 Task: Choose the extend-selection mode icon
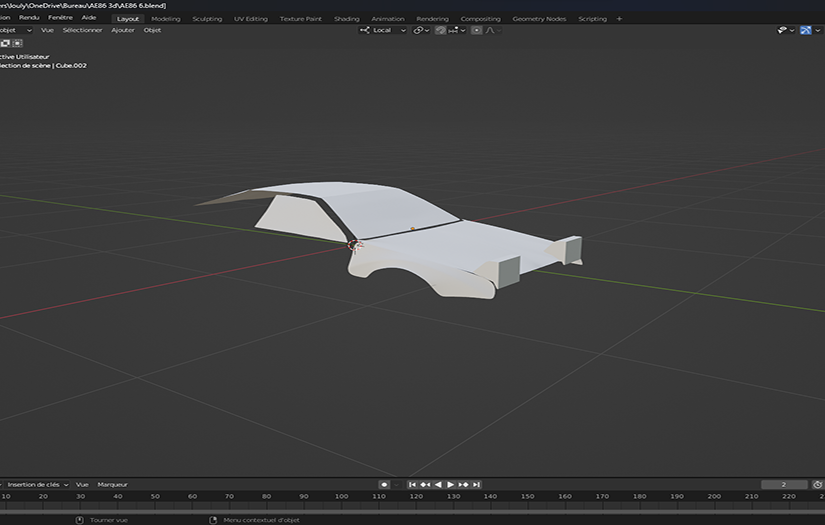tap(5, 43)
